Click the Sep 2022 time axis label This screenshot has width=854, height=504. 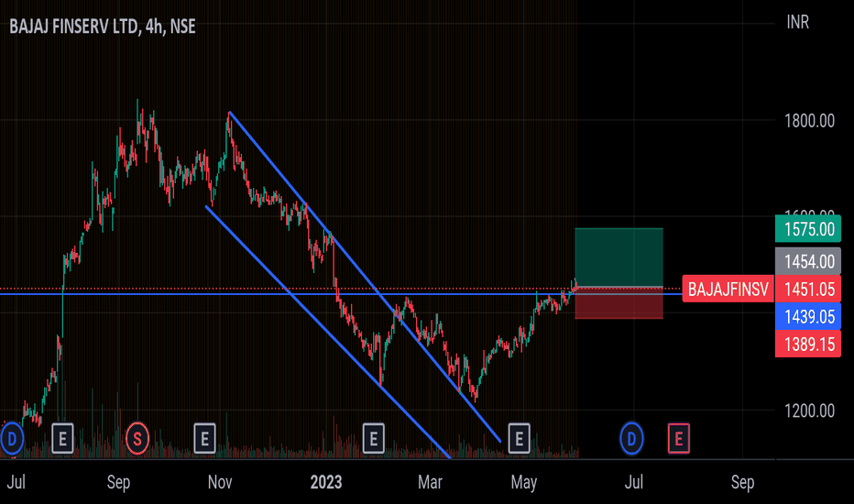click(118, 482)
